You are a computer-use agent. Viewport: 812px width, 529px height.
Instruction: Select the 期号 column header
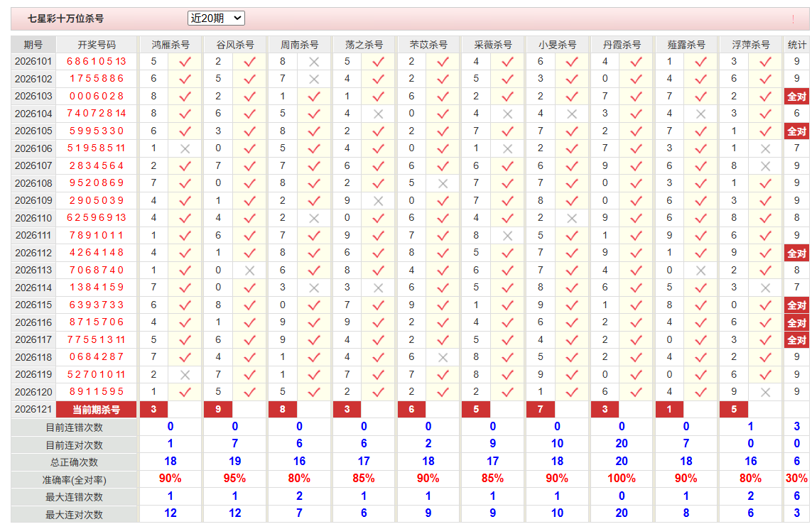33,45
